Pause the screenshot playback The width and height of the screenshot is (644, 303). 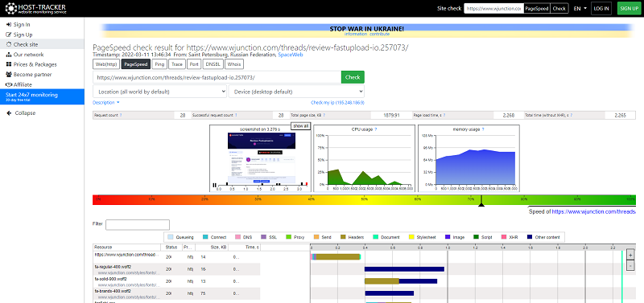coord(214,186)
